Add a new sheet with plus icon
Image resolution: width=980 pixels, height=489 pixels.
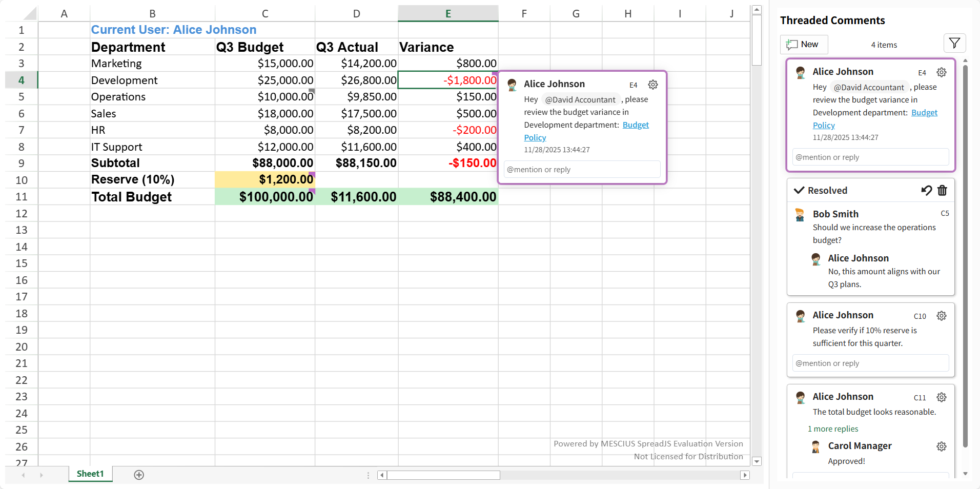[139, 475]
